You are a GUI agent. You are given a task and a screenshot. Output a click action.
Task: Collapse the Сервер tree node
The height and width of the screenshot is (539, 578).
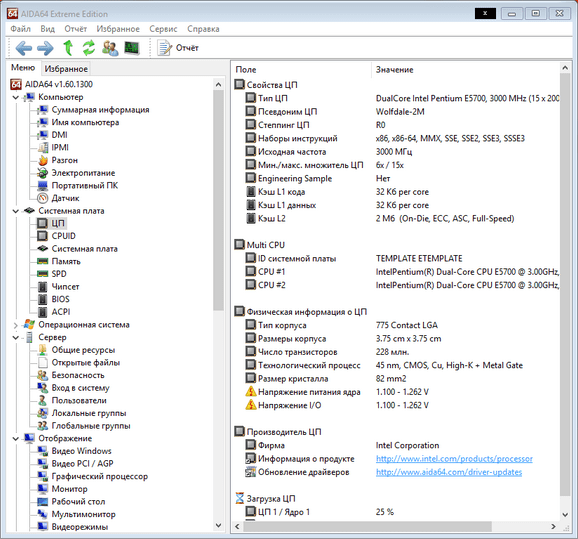pyautogui.click(x=15, y=337)
